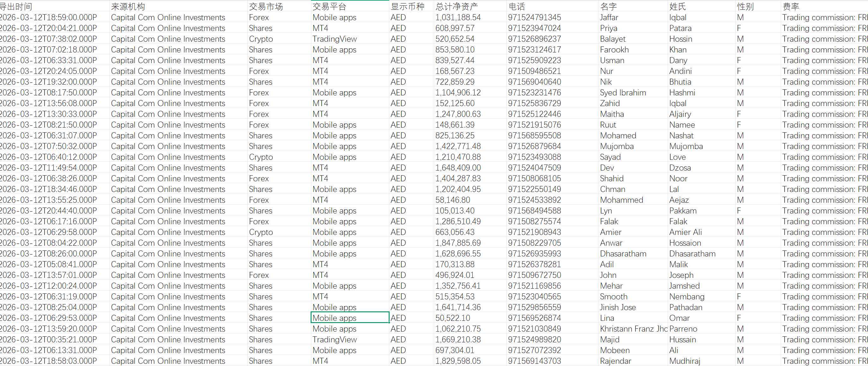Select the 导出时间 column header cell
The width and height of the screenshot is (868, 366).
tap(54, 6)
